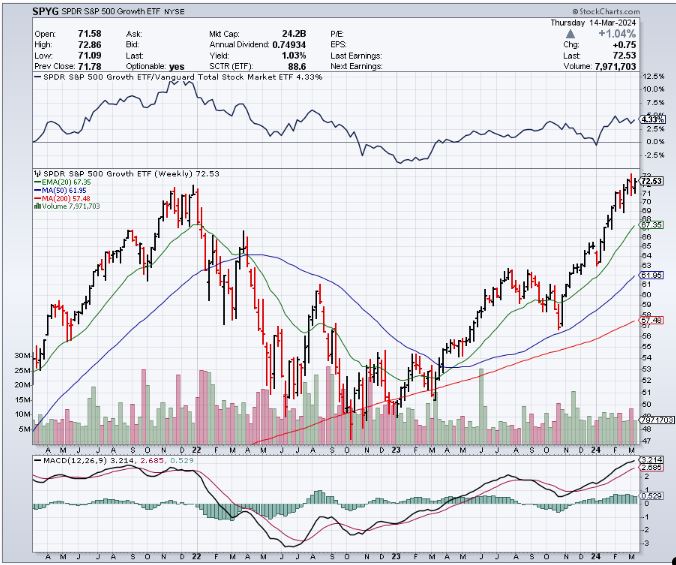The width and height of the screenshot is (676, 565).
Task: Click the Annual Dividend value 0.74934
Action: point(289,45)
